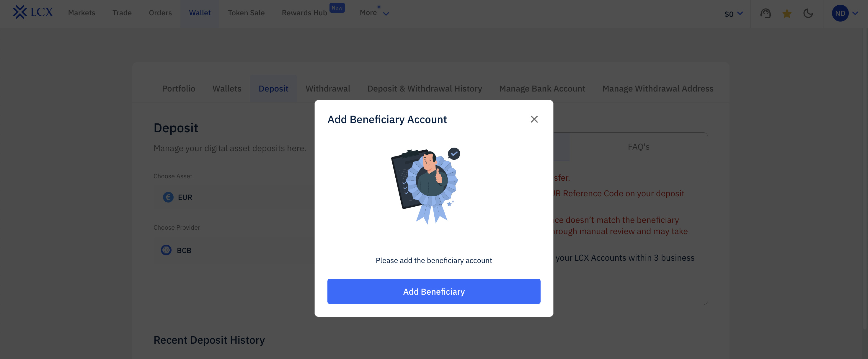Open the Manage Bank Account tab
This screenshot has width=868, height=359.
click(x=542, y=88)
